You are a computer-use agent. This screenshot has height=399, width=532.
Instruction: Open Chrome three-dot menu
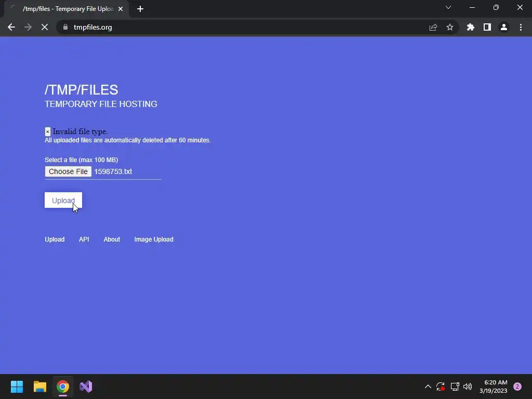click(521, 27)
